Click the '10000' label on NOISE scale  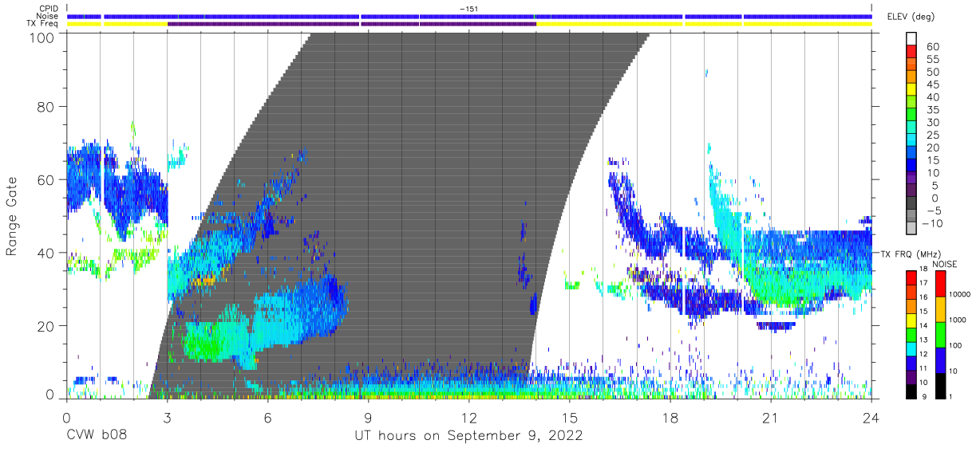point(960,295)
